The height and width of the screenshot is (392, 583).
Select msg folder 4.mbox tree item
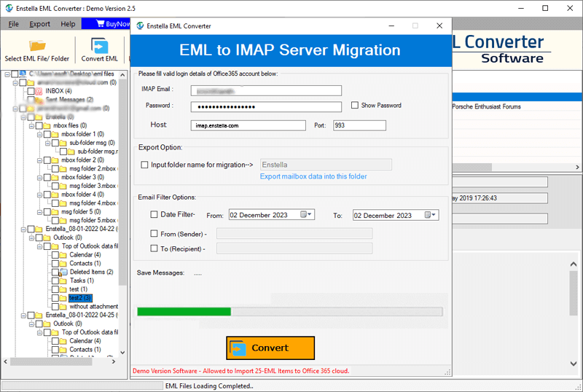click(93, 203)
